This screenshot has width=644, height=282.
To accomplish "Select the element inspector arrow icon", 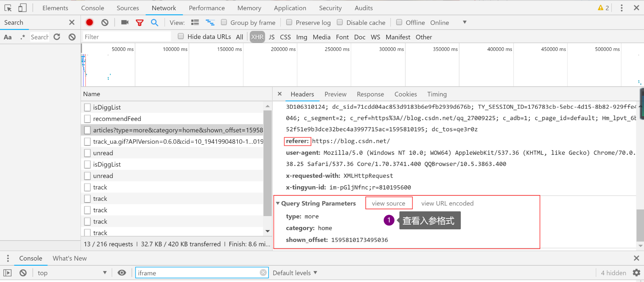I will pyautogui.click(x=8, y=8).
